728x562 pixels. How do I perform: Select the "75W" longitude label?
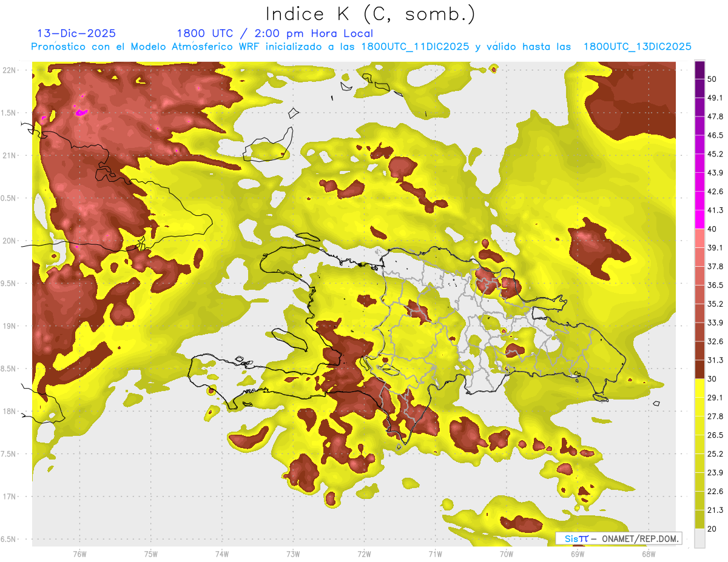(x=151, y=554)
